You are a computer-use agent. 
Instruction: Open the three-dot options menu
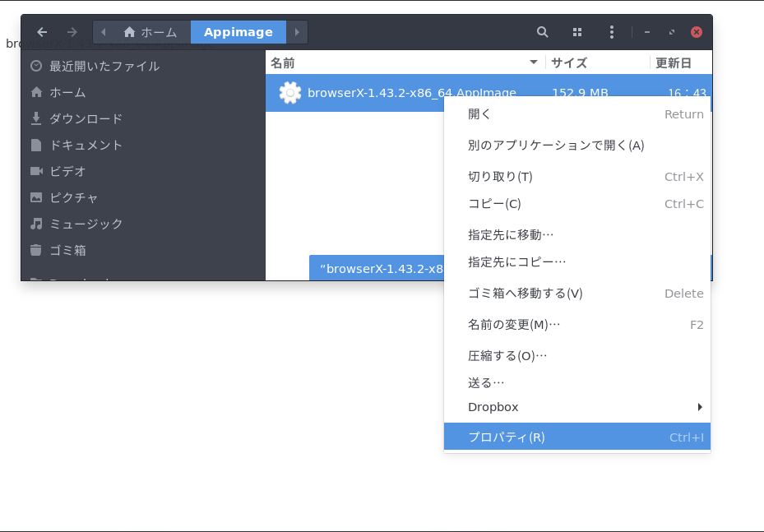[611, 32]
